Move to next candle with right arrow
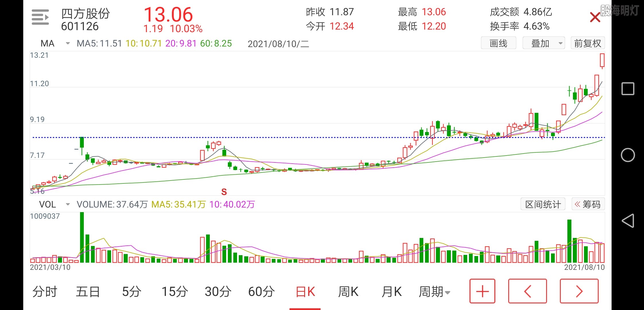The image size is (644, 310). tap(579, 291)
